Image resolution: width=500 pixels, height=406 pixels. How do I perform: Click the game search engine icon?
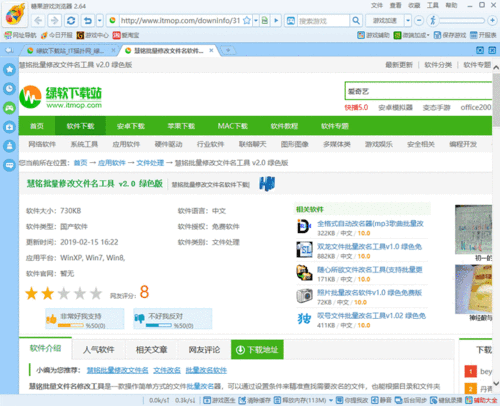(x=291, y=21)
